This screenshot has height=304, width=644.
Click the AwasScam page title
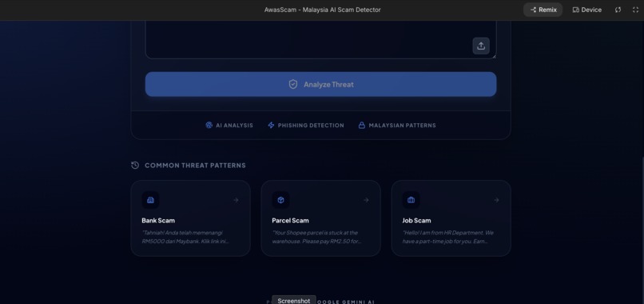pyautogui.click(x=323, y=10)
